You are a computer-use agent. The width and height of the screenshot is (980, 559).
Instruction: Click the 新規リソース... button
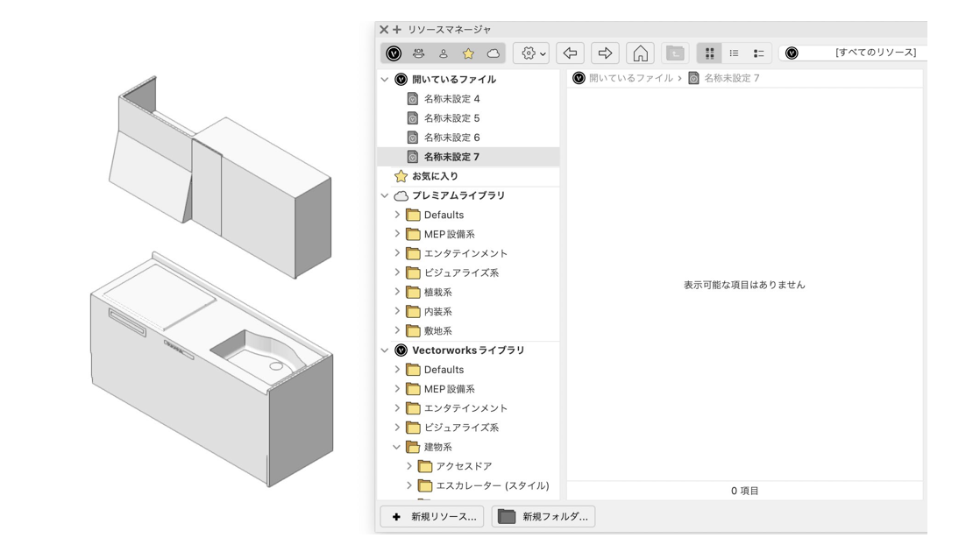[x=432, y=517]
